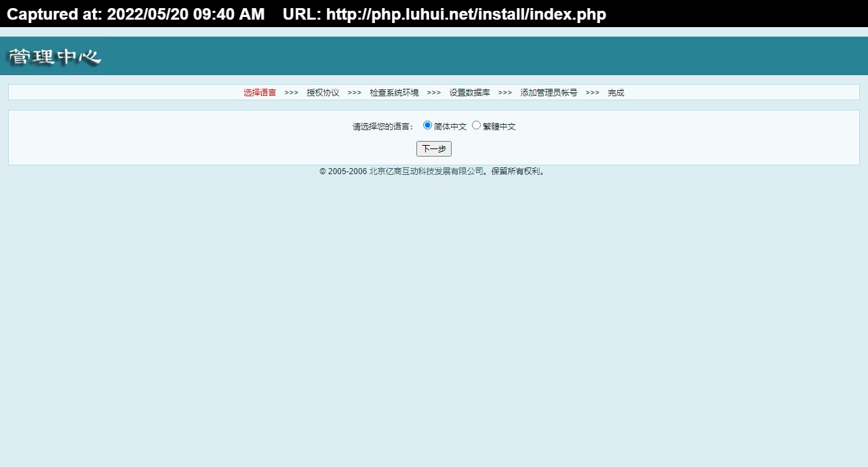The height and width of the screenshot is (467, 868).
Task: Select the 繁體中文 radio button
Action: (x=476, y=125)
